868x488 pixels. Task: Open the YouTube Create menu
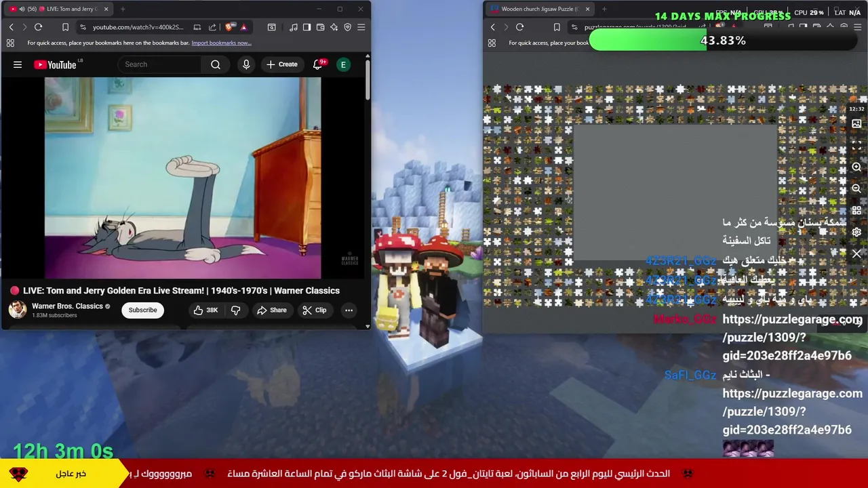(282, 64)
